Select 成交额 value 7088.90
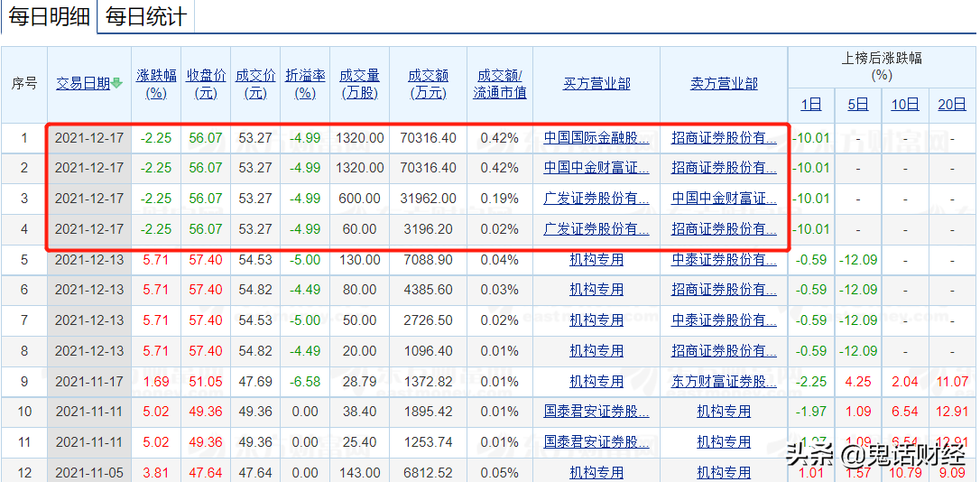Image resolution: width=980 pixels, height=482 pixels. (428, 259)
